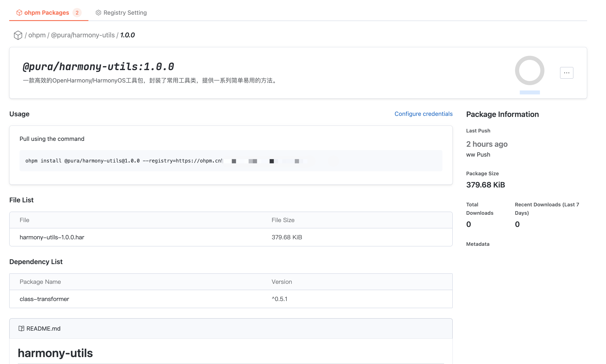Open the three-dots more options menu
606x364 pixels.
pos(566,73)
